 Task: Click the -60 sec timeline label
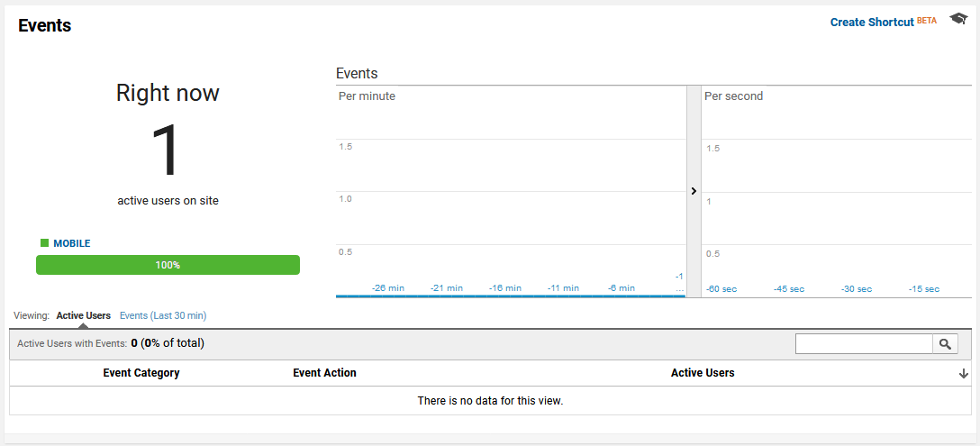[x=721, y=289]
